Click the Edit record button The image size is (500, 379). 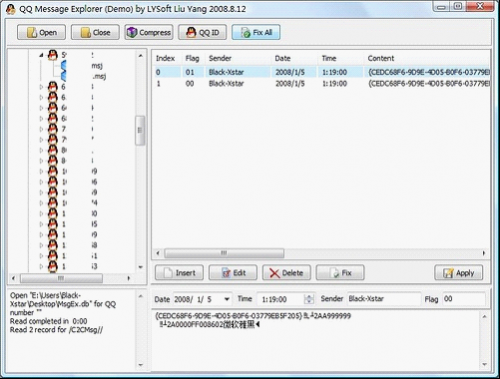(x=233, y=273)
